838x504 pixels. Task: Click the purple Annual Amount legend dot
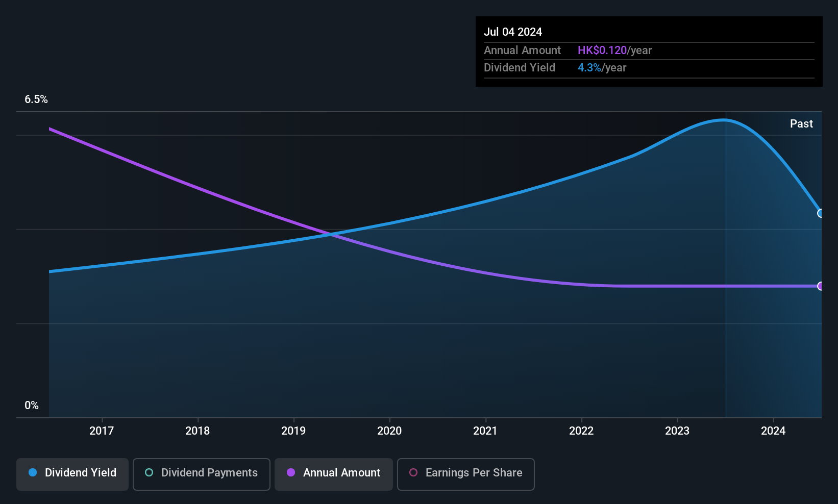click(x=291, y=473)
